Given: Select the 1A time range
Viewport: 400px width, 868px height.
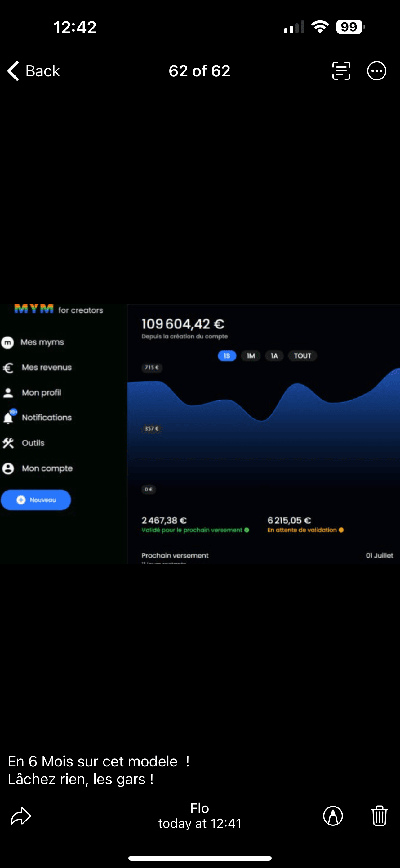Looking at the screenshot, I should (274, 356).
